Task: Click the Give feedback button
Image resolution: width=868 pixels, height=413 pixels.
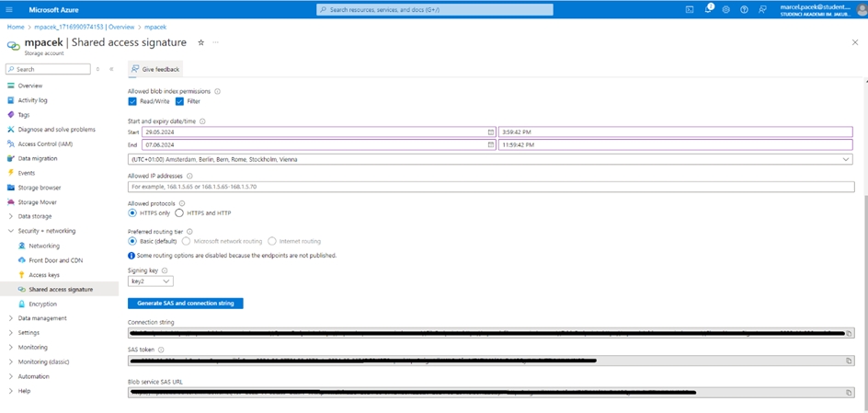Action: click(155, 69)
